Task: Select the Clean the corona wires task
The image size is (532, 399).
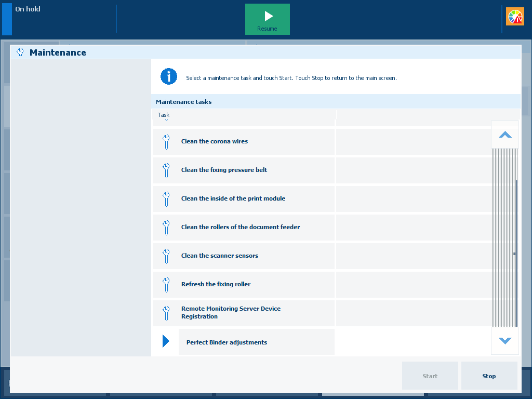Action: 214,141
